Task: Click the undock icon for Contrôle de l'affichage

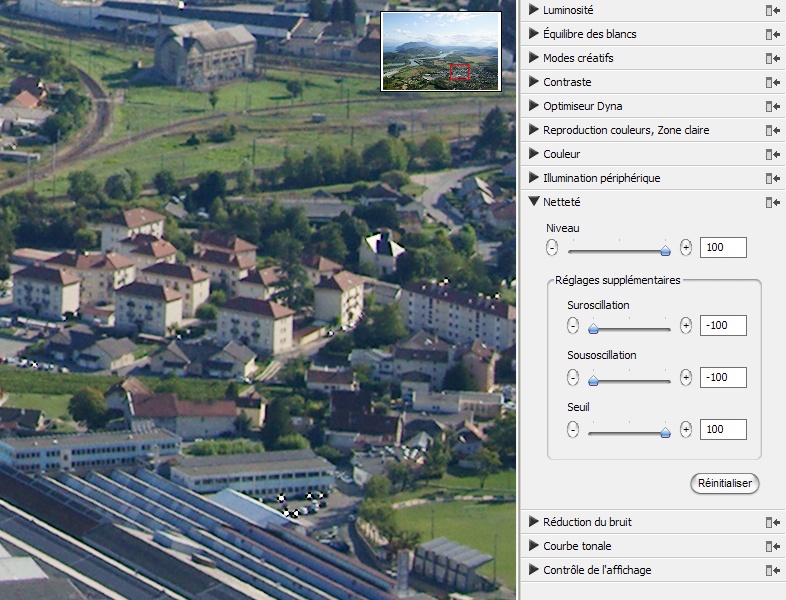Action: [x=772, y=570]
